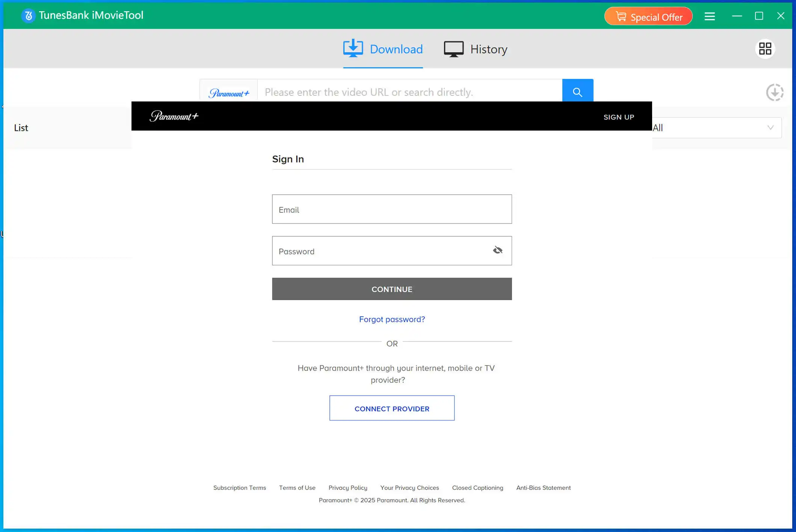Switch to the Download tab
This screenshot has width=796, height=532.
click(383, 49)
